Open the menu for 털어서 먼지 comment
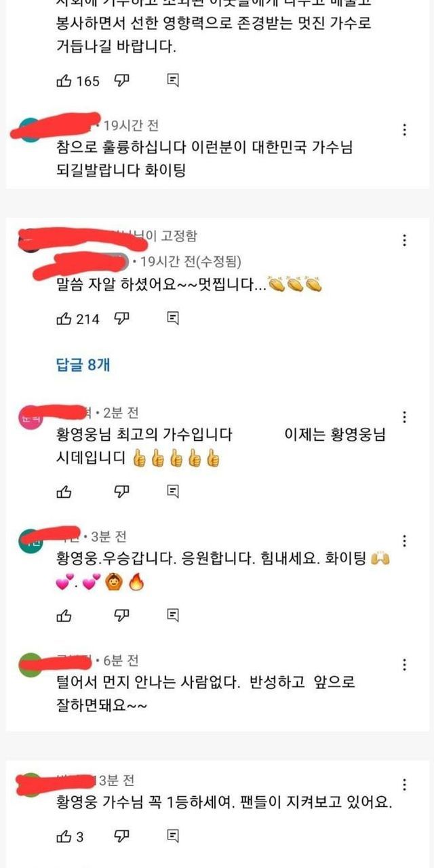The height and width of the screenshot is (868, 434). (404, 665)
